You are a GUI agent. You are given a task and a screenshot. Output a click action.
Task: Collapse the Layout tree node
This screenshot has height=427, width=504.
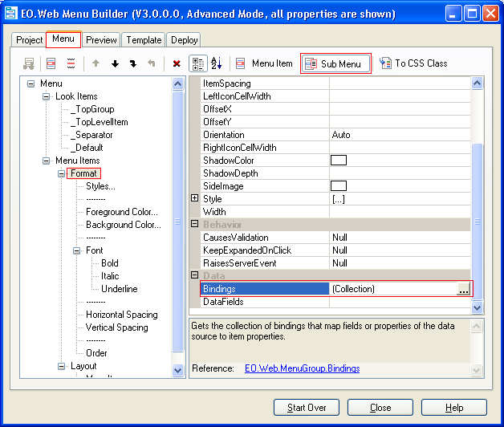click(61, 366)
